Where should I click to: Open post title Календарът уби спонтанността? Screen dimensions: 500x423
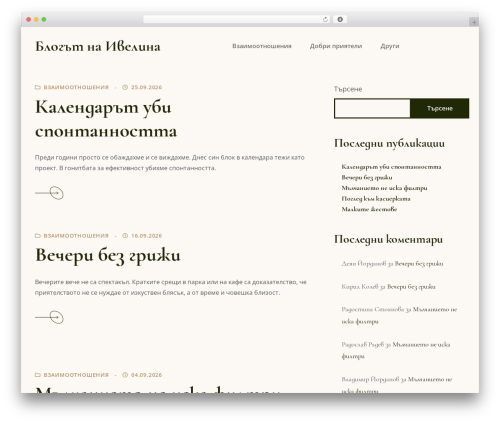pos(106,119)
